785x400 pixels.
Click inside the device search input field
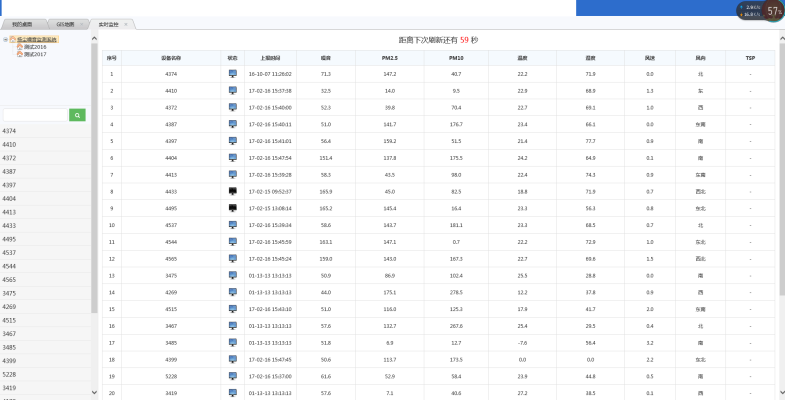(35, 115)
